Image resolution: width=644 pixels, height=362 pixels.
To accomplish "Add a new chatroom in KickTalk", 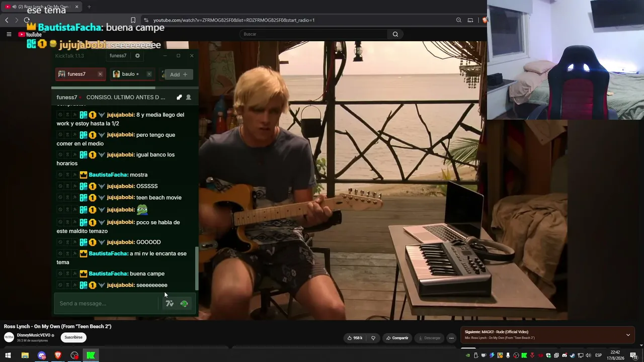I will point(179,74).
